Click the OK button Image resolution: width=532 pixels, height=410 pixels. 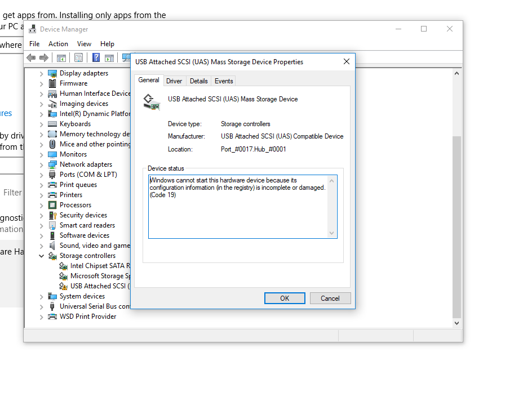[285, 298]
